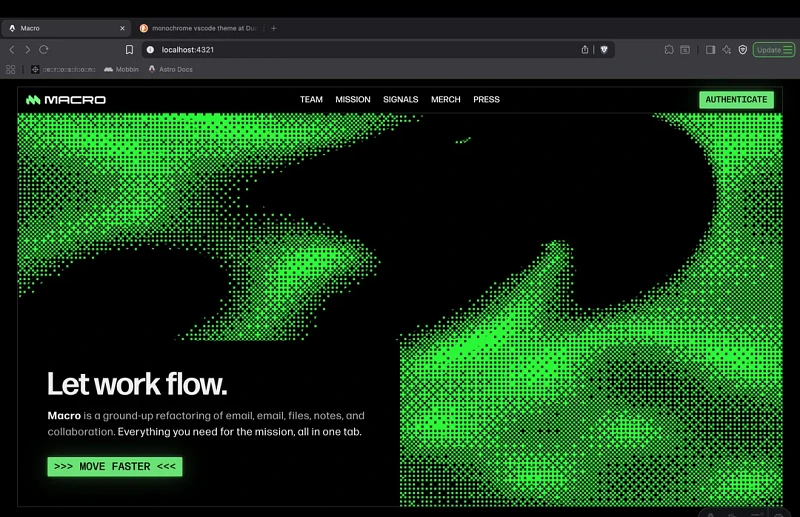Image resolution: width=800 pixels, height=517 pixels.
Task: Open the Brave Shields lion icon
Action: [x=604, y=49]
